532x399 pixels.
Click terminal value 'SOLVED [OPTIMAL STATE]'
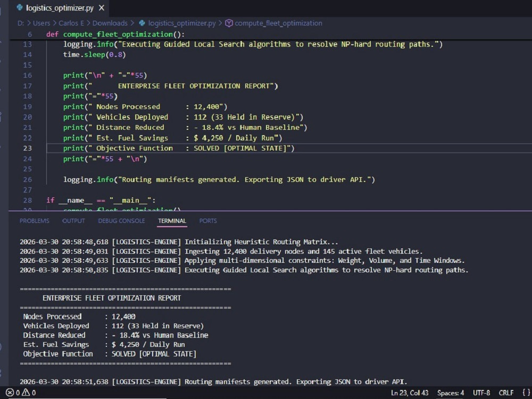(x=154, y=354)
